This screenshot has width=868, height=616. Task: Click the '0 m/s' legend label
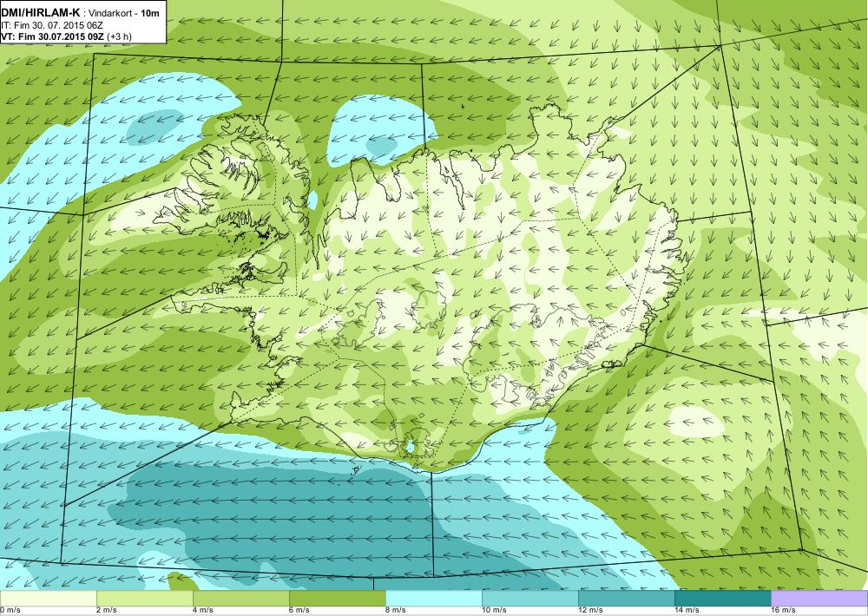point(10,611)
